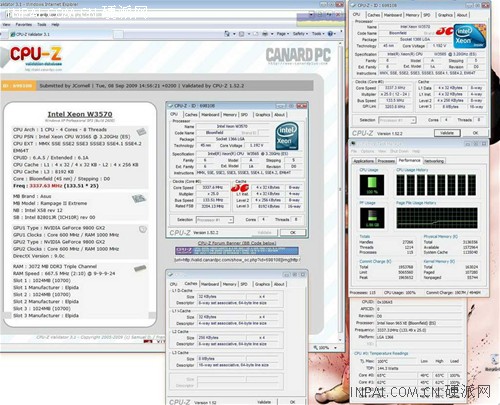Image resolution: width=500 pixels, height=405 pixels.
Task: Open the Applications tab in Task Manager
Action: pos(364,161)
